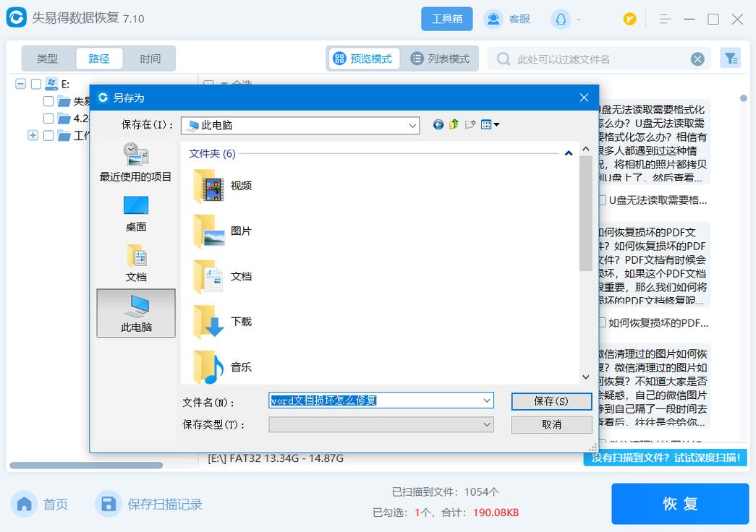
Task: Click the [E:\] FAT32 13.34G - 14.87G text
Action: 276,458
